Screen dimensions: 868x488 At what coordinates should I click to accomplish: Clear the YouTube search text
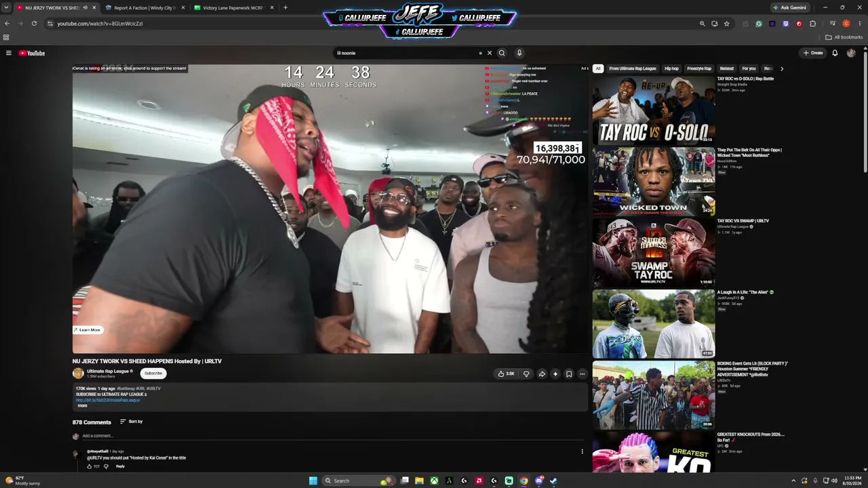pyautogui.click(x=490, y=53)
